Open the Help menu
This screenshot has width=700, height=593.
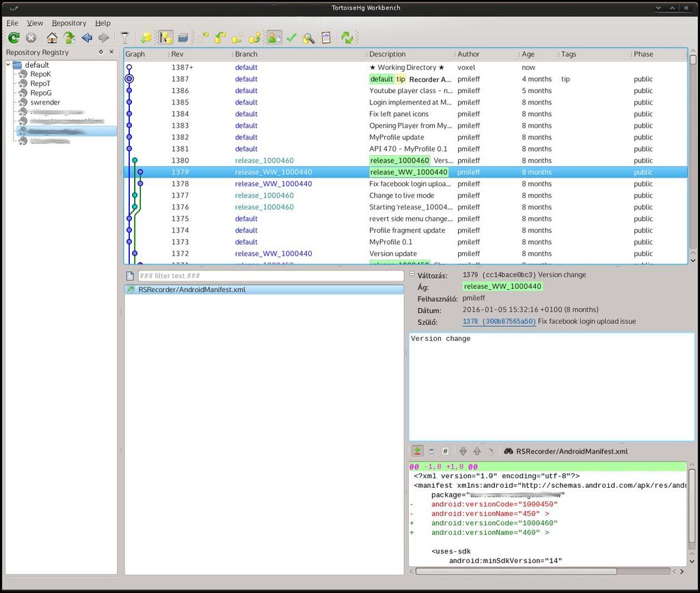click(x=103, y=23)
